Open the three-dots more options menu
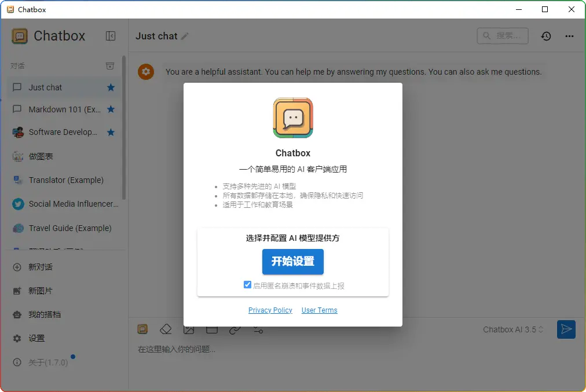Image resolution: width=586 pixels, height=392 pixels. click(569, 36)
